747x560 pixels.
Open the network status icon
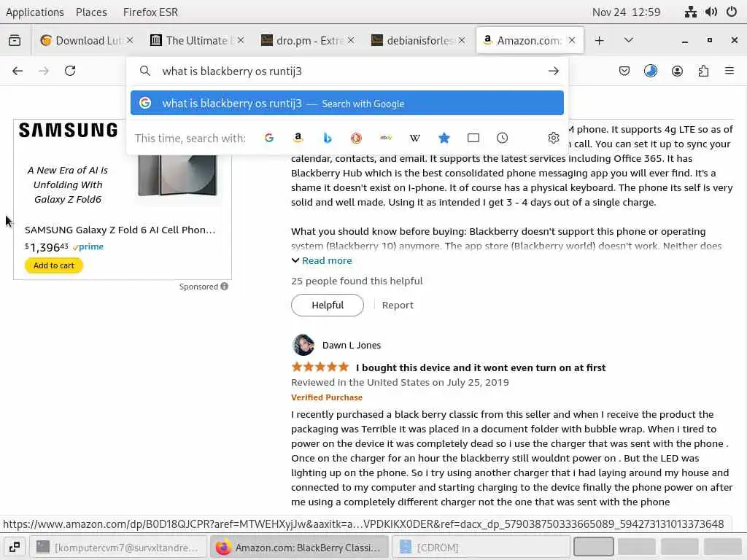pyautogui.click(x=691, y=12)
